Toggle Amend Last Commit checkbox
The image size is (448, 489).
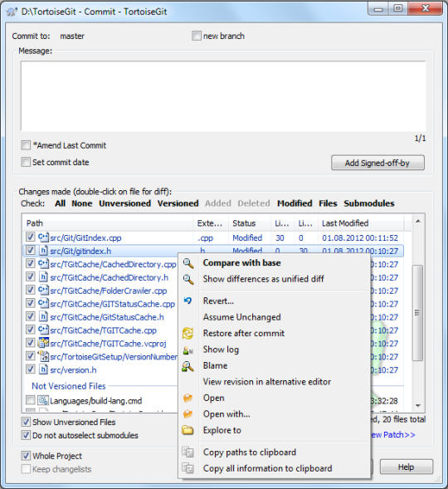(26, 145)
